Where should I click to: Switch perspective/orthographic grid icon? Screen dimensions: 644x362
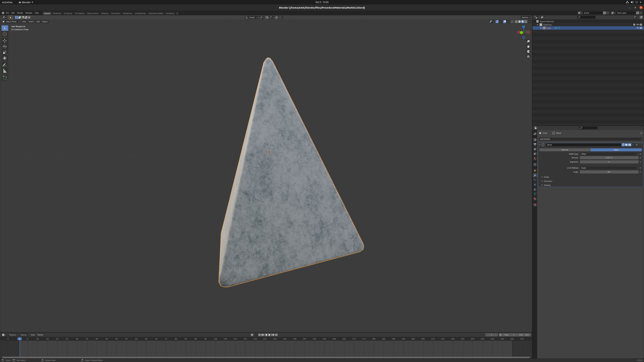tap(528, 57)
